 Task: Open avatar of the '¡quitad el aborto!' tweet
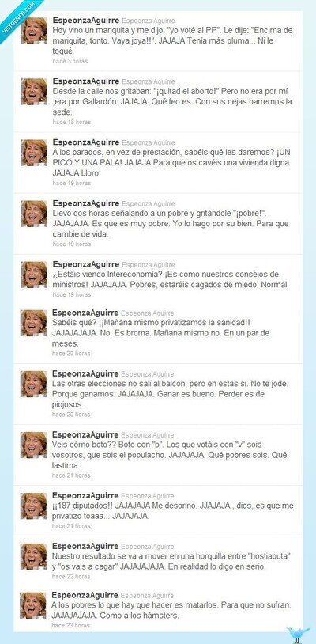click(34, 92)
